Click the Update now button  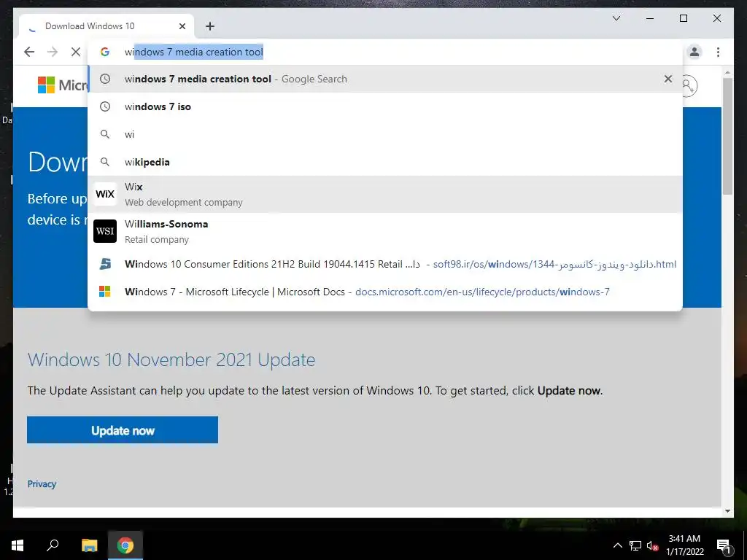point(123,430)
